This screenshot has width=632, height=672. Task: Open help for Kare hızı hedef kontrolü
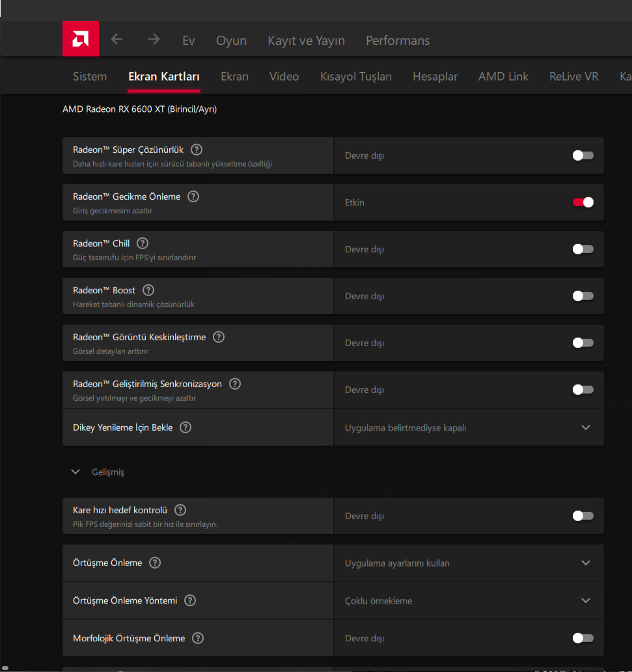pyautogui.click(x=180, y=510)
